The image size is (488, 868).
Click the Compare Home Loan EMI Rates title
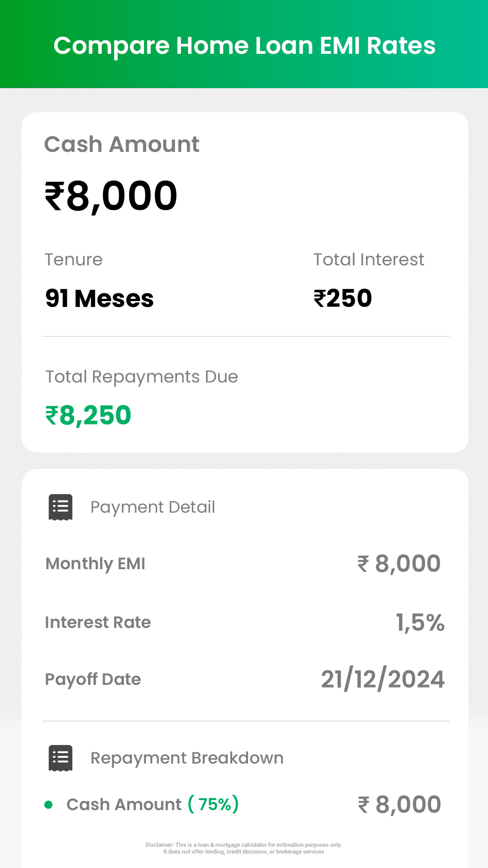pyautogui.click(x=244, y=46)
